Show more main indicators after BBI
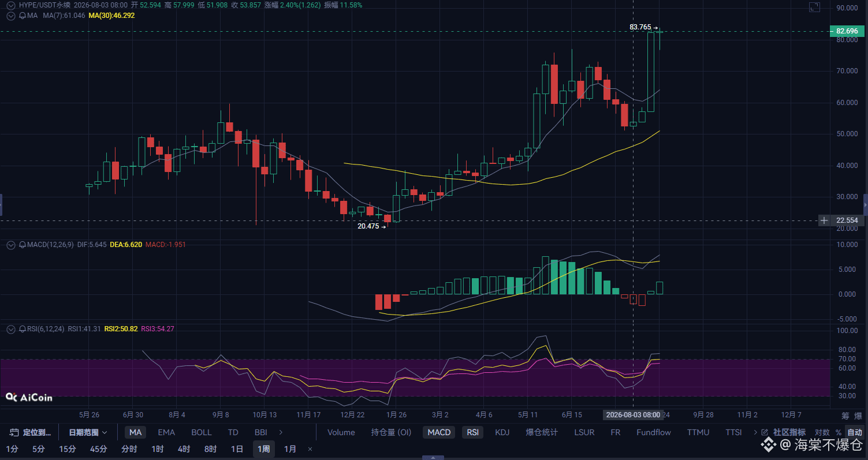 (281, 432)
